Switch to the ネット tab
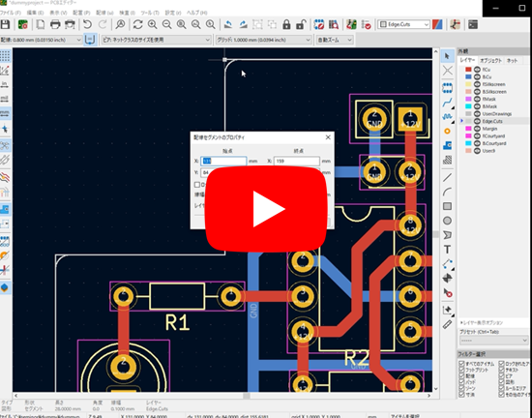The height and width of the screenshot is (418, 532). (x=512, y=60)
